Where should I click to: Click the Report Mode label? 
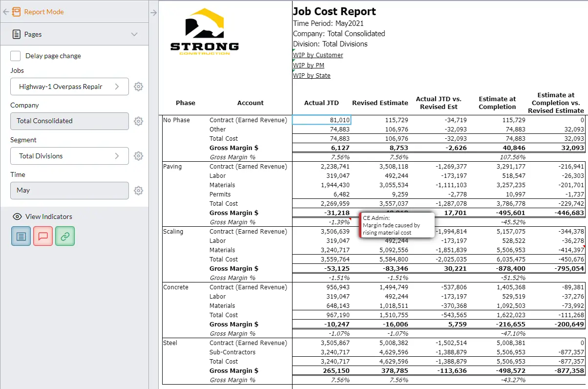point(44,12)
